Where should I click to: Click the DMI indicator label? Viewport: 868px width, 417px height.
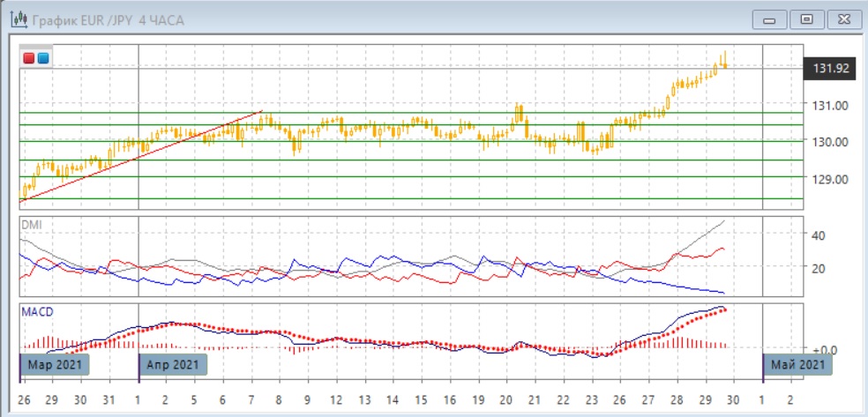tap(31, 225)
